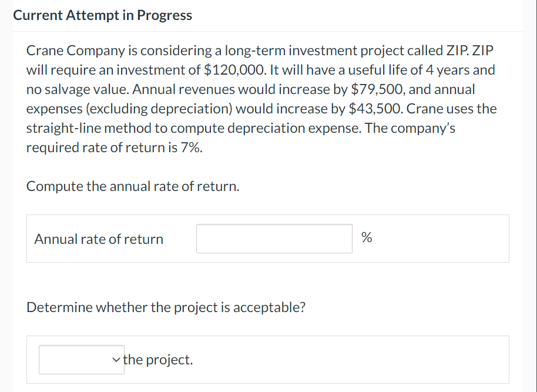Click 'Determine whether the project is acceptable?' text

pyautogui.click(x=166, y=307)
